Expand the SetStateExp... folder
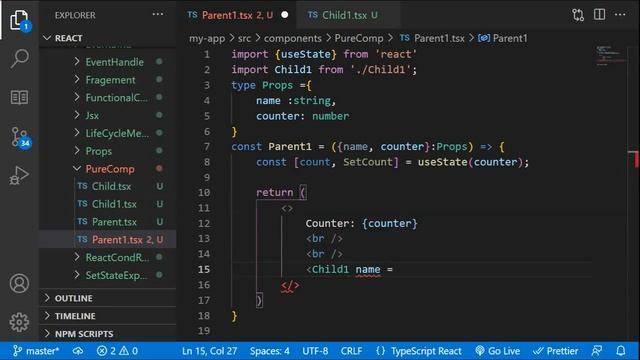This screenshot has height=360, width=640. coord(116,276)
